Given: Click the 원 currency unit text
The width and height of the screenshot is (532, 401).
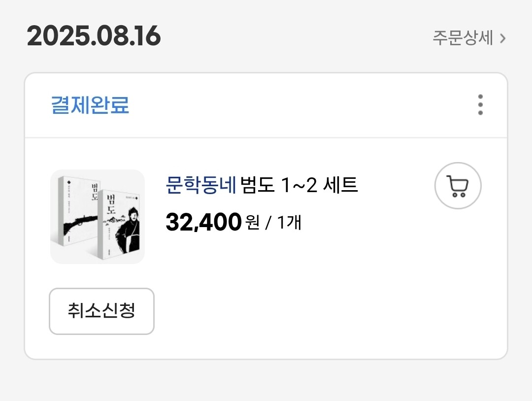Looking at the screenshot, I should click(252, 223).
